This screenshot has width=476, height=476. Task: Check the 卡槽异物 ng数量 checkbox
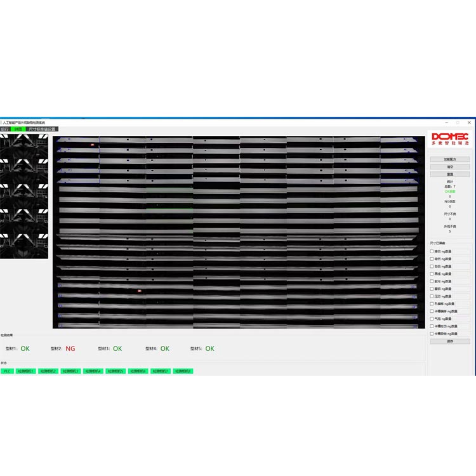432,333
